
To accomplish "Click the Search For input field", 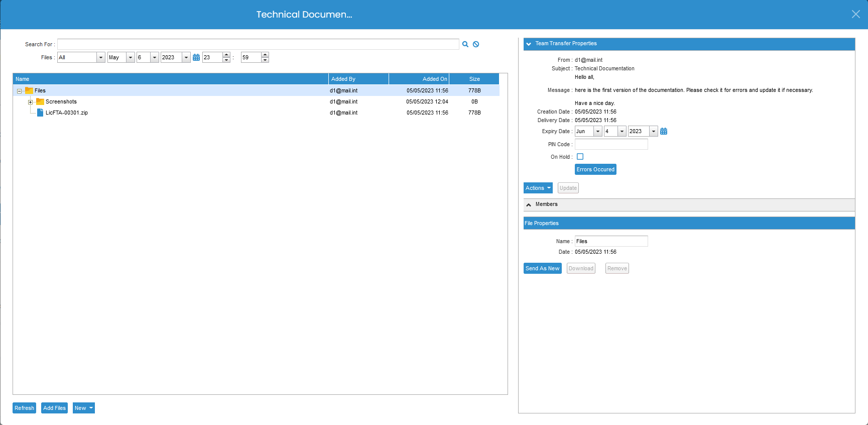I will [x=258, y=44].
